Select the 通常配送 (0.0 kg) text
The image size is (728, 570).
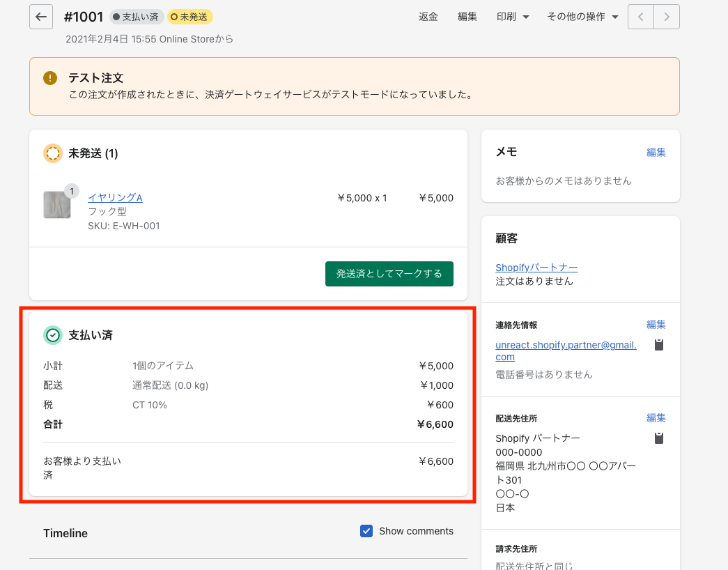coord(171,385)
